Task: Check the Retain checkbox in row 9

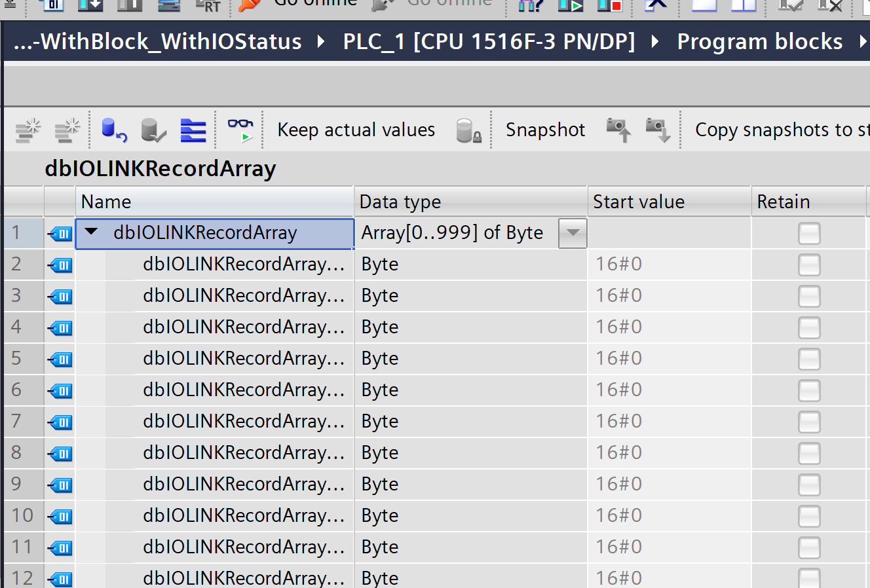Action: [809, 485]
